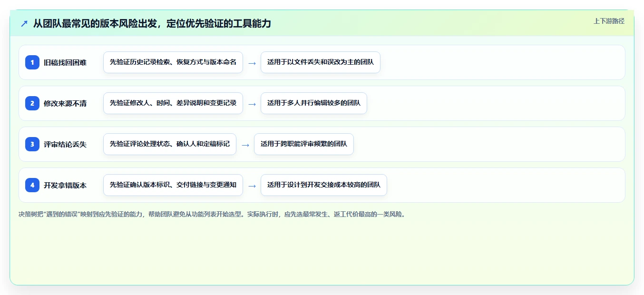
Task: Click the number 1 badge
Action: coord(32,62)
